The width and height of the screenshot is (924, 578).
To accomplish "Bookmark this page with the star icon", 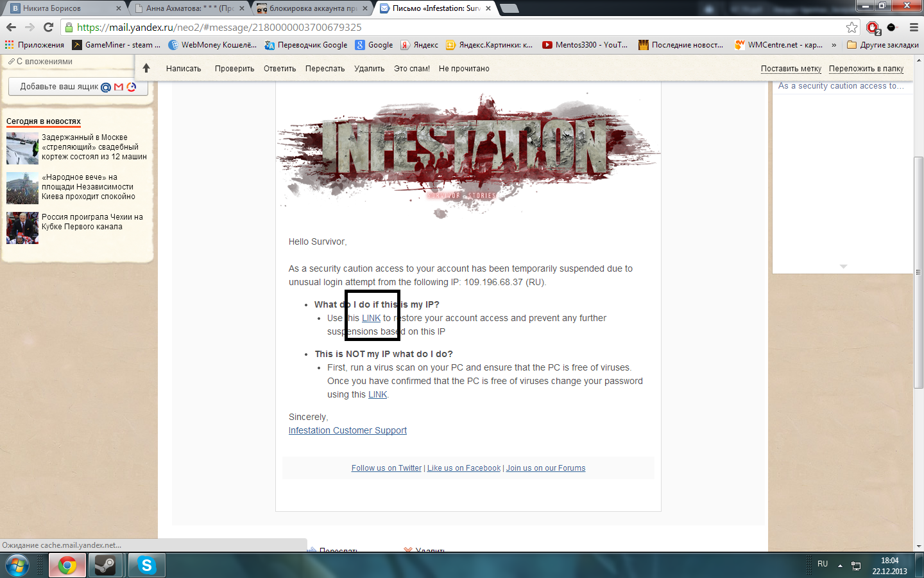I will tap(851, 27).
